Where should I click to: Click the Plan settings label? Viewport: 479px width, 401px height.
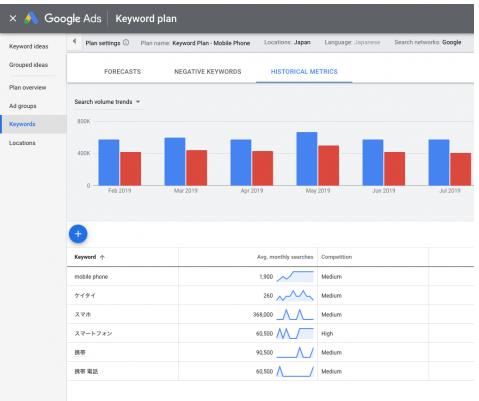tap(103, 43)
